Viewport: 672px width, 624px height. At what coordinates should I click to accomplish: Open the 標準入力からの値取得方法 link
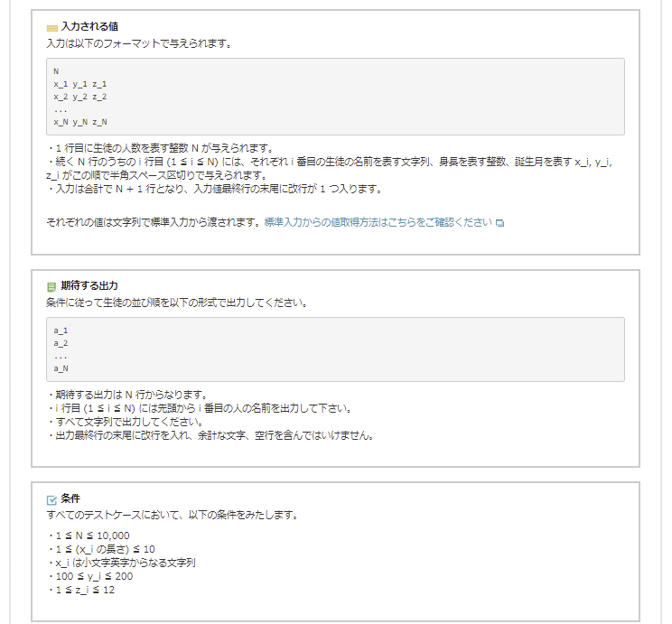point(378,222)
